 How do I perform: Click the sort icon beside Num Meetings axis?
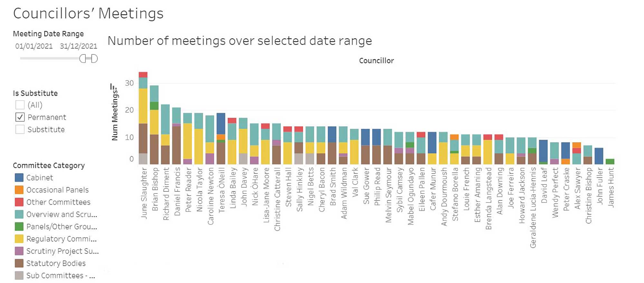(113, 87)
